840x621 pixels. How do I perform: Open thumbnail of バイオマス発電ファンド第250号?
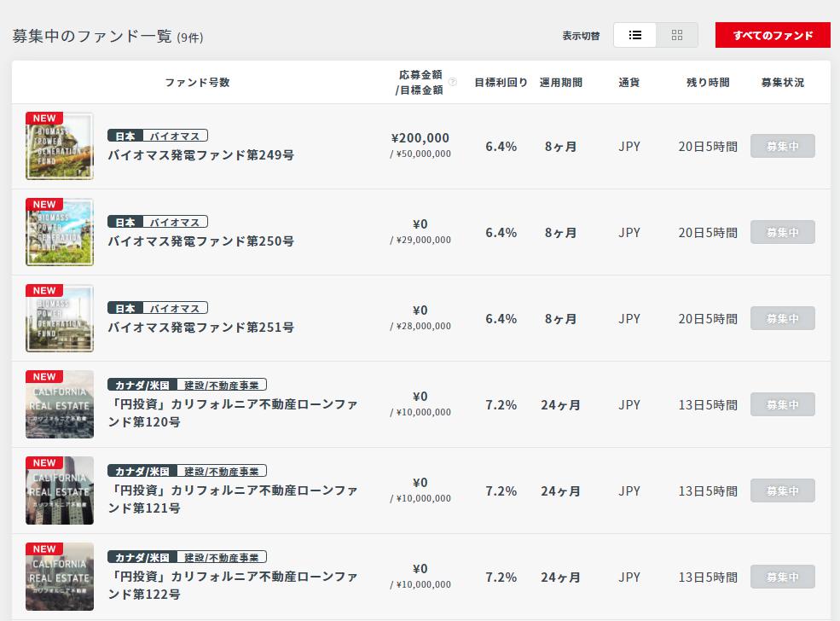(60, 232)
